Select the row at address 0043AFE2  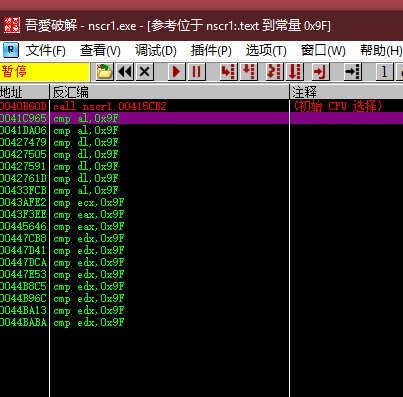[201, 202]
